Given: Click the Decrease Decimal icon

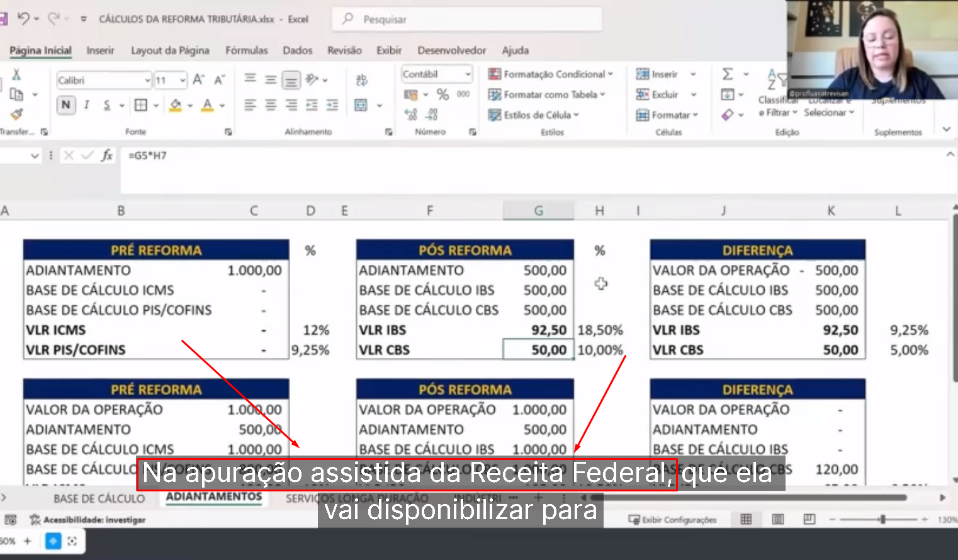Looking at the screenshot, I should click(432, 115).
